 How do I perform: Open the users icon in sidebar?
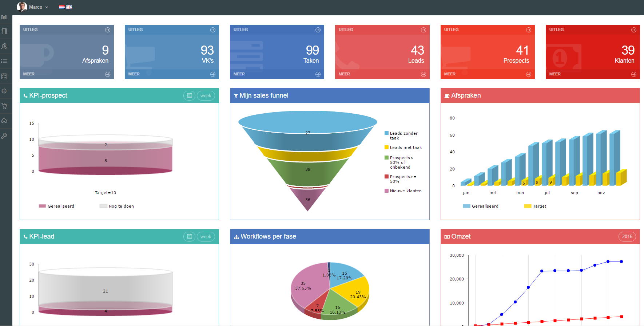pyautogui.click(x=4, y=46)
